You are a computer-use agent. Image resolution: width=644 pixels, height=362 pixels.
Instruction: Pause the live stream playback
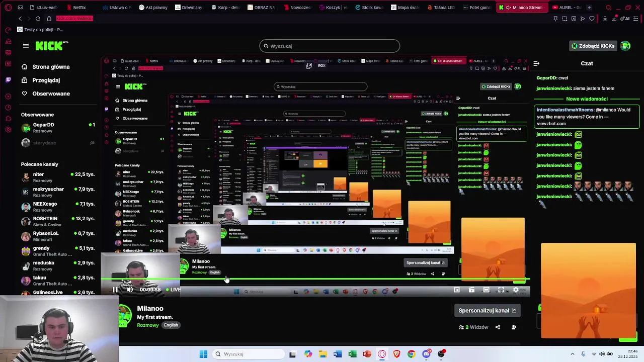tap(115, 290)
